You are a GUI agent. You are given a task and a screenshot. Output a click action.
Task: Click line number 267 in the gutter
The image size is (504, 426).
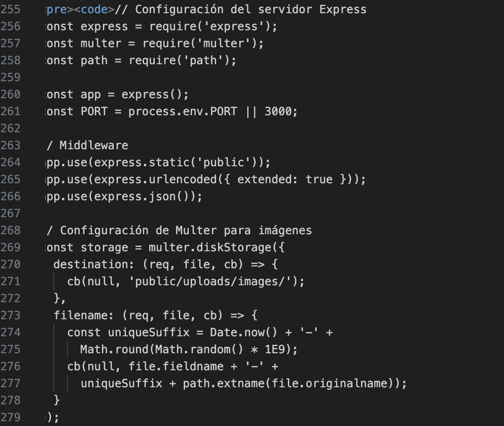pyautogui.click(x=10, y=213)
